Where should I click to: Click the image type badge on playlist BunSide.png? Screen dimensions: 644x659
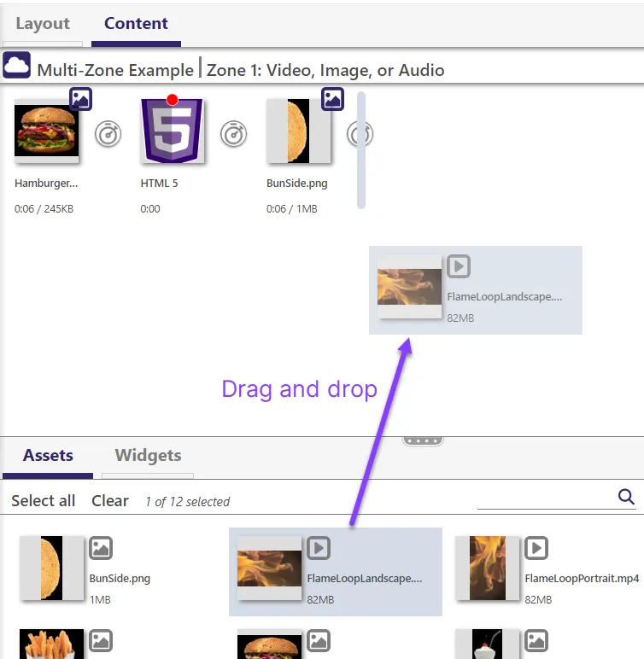(x=333, y=99)
